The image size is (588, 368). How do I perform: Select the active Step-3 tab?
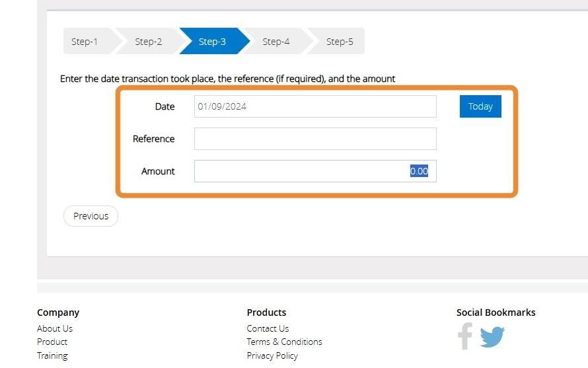[x=213, y=41]
